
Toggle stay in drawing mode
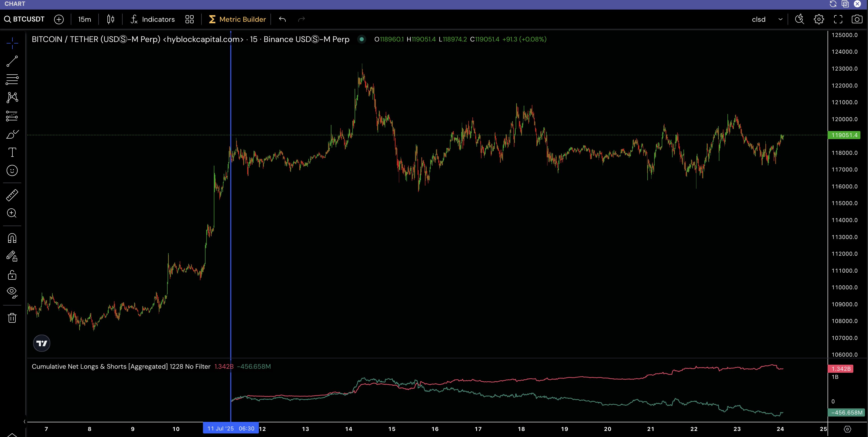click(12, 256)
